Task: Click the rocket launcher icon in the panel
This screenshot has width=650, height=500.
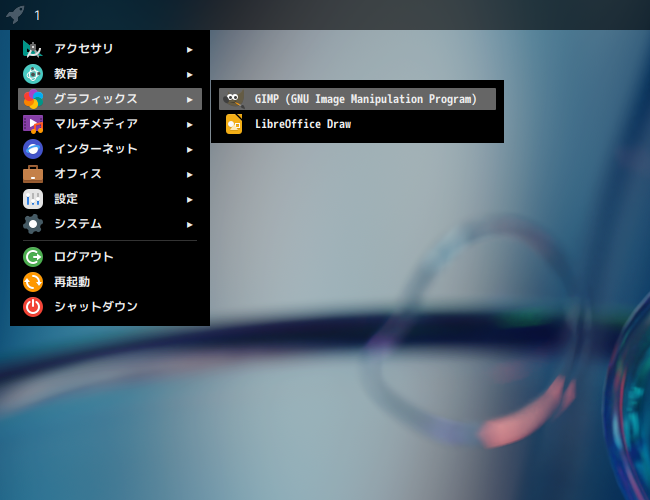Action: tap(15, 15)
